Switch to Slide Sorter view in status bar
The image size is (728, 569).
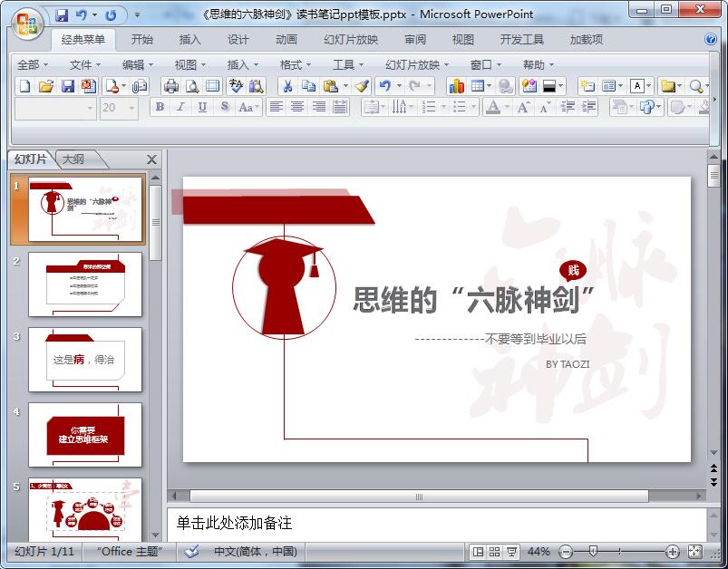click(494, 552)
